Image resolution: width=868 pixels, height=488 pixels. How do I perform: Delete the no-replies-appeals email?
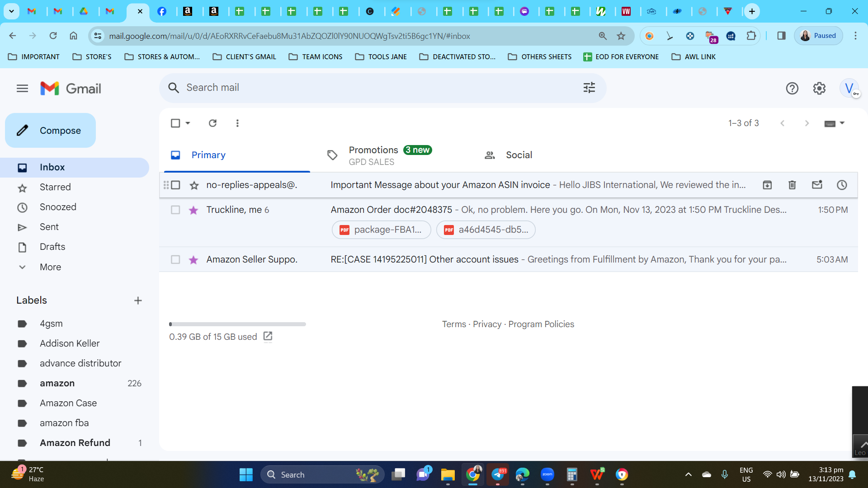coord(792,185)
